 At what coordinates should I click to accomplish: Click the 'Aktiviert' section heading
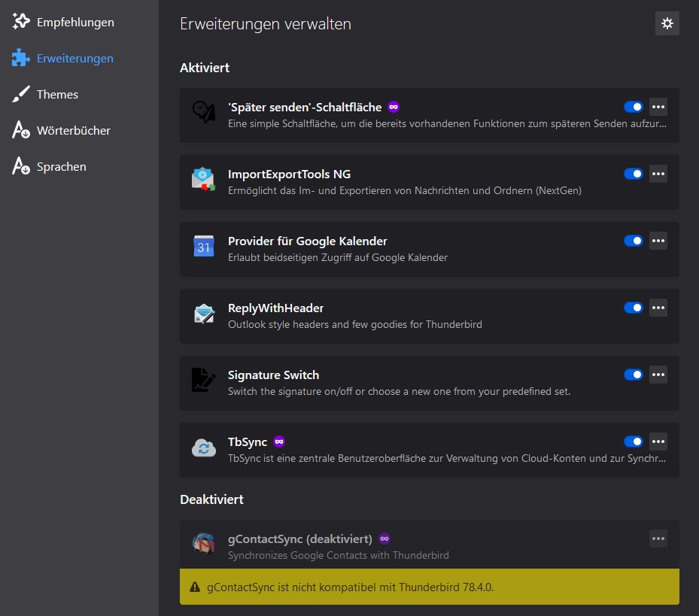point(205,68)
